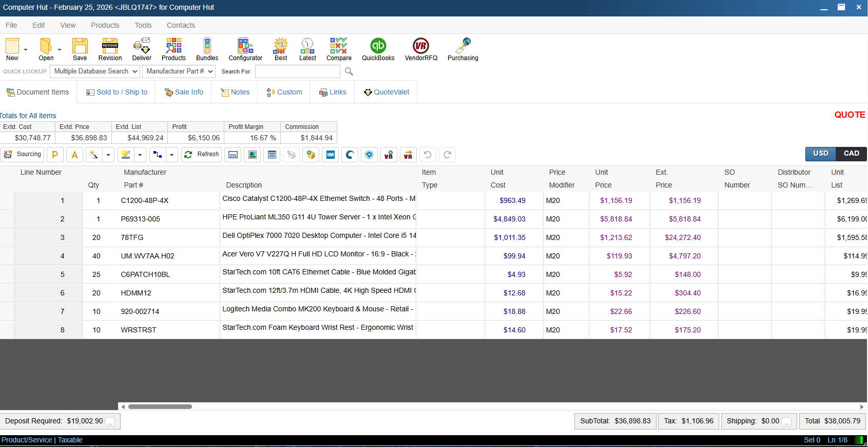Run the quick lookup search magnifier

pos(349,71)
